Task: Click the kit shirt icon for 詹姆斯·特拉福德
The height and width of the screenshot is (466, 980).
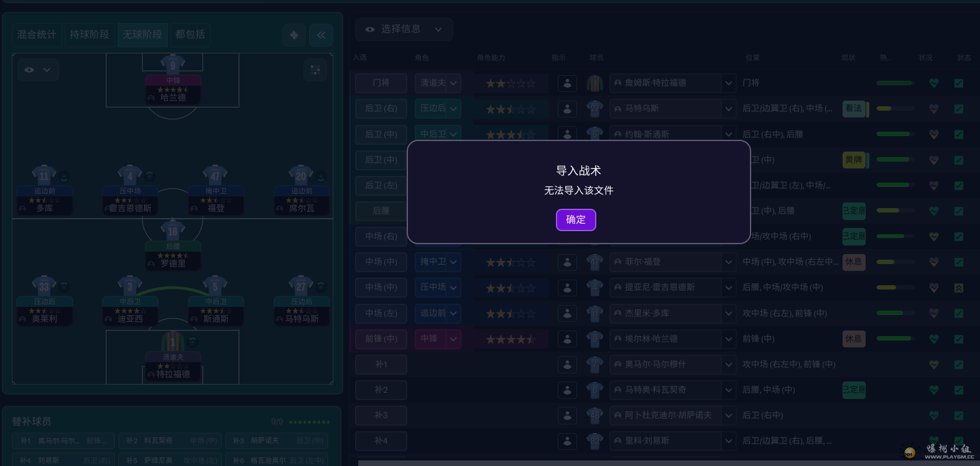Action: coord(595,83)
